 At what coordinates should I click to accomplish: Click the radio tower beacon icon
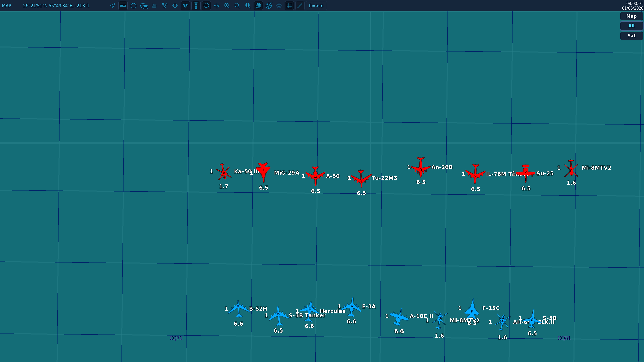(x=196, y=6)
